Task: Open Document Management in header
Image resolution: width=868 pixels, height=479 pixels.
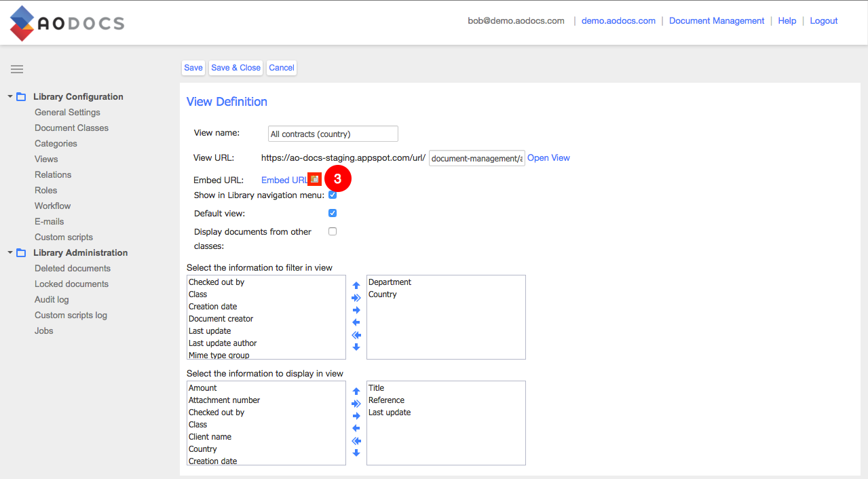Action: click(x=717, y=21)
